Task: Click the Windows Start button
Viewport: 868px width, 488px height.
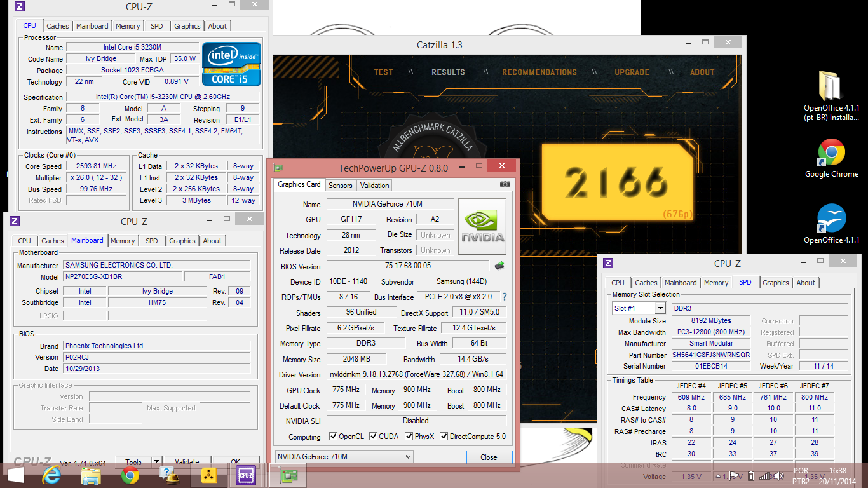Action: pos(15,475)
